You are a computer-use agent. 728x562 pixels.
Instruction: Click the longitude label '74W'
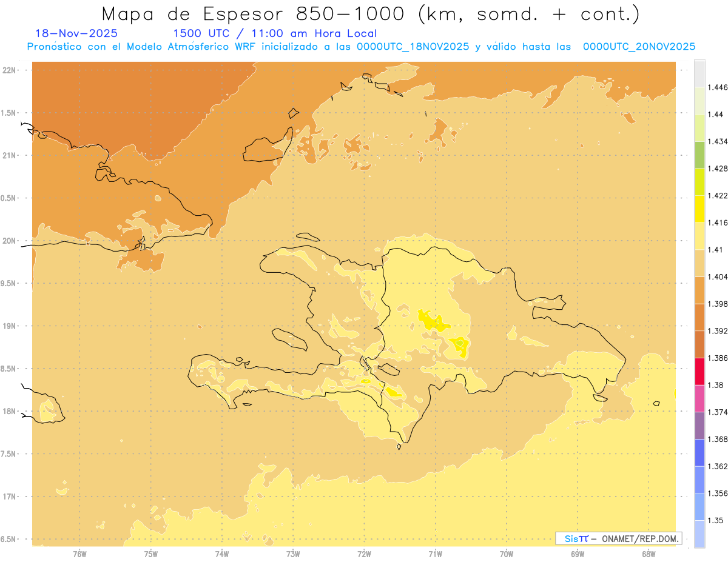(222, 554)
